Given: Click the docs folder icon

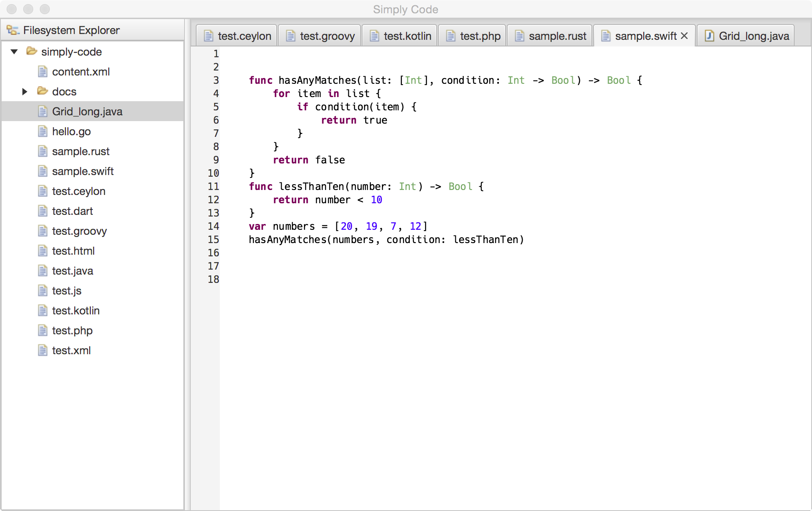Looking at the screenshot, I should pyautogui.click(x=42, y=91).
